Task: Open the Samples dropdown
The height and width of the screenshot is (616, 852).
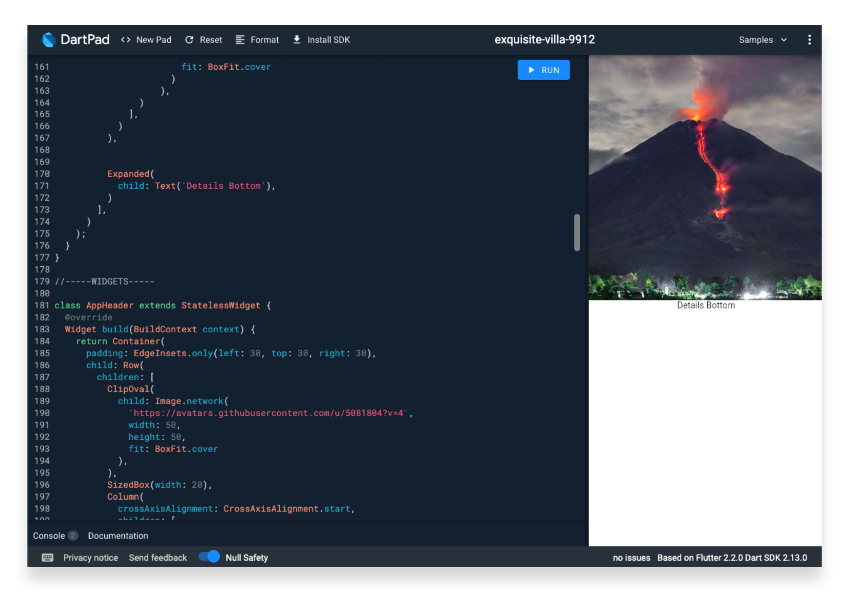Action: 763,40
